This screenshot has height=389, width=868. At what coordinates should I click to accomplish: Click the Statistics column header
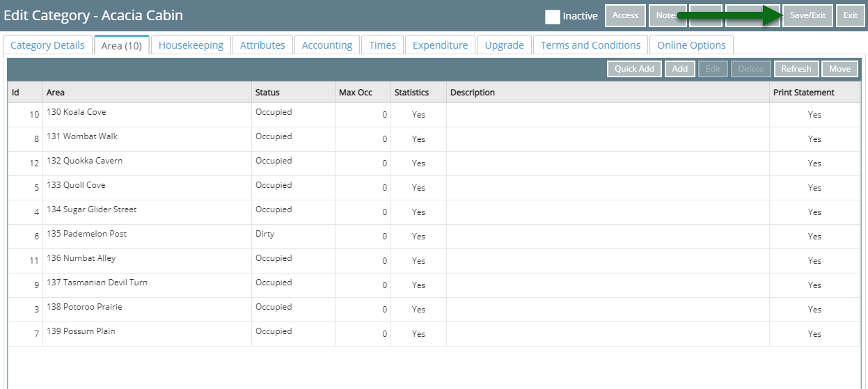coord(418,93)
